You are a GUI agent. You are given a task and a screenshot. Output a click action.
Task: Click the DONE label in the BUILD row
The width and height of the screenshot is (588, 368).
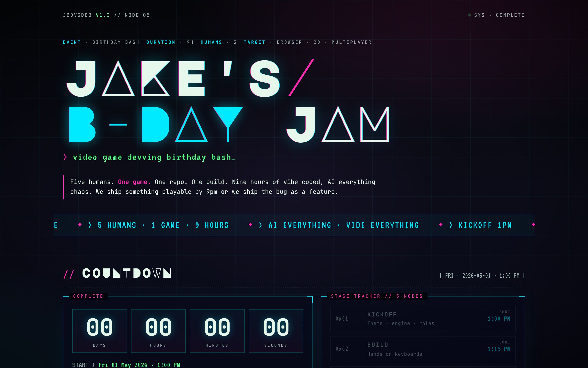click(505, 342)
